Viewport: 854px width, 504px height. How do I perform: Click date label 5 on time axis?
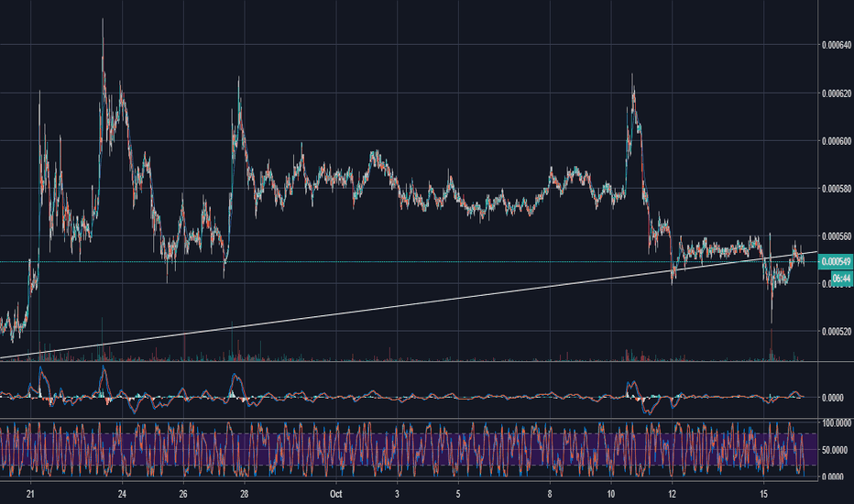pyautogui.click(x=458, y=494)
